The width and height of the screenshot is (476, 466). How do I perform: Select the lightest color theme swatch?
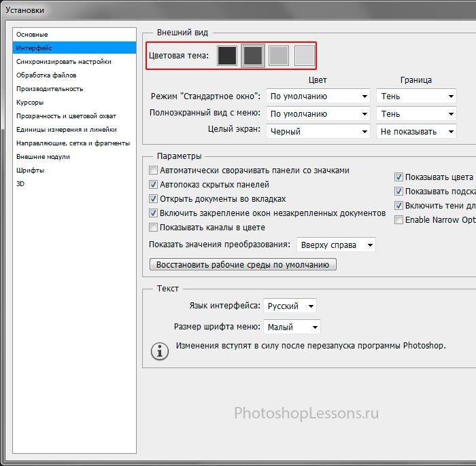pyautogui.click(x=304, y=56)
